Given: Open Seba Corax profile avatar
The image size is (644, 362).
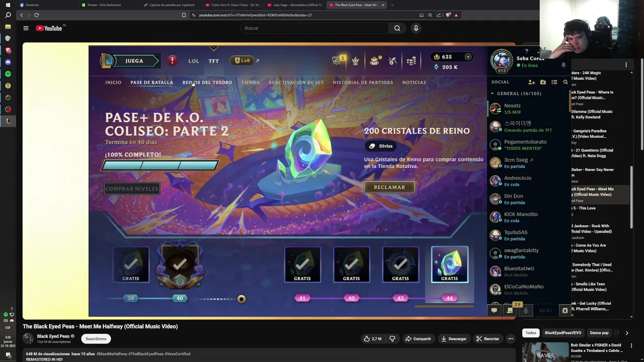Looking at the screenshot, I should pos(502,61).
